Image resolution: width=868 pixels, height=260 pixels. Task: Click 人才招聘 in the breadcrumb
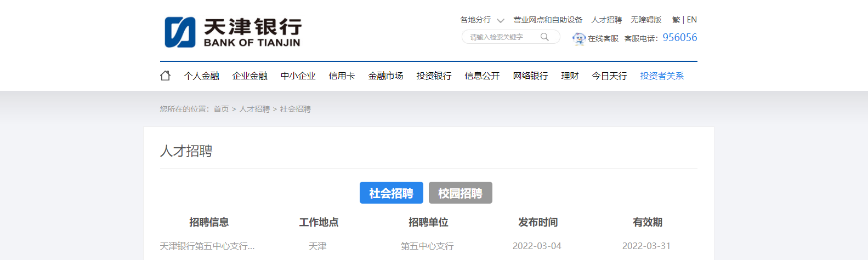point(254,109)
